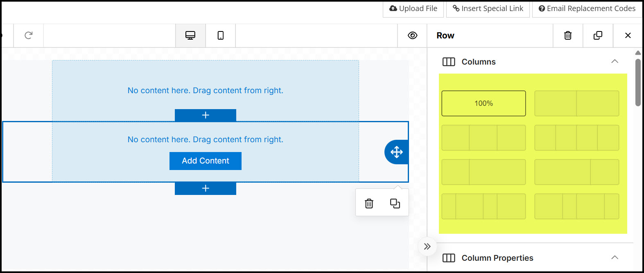Collapse the Columns section
This screenshot has width=644, height=273.
[615, 62]
